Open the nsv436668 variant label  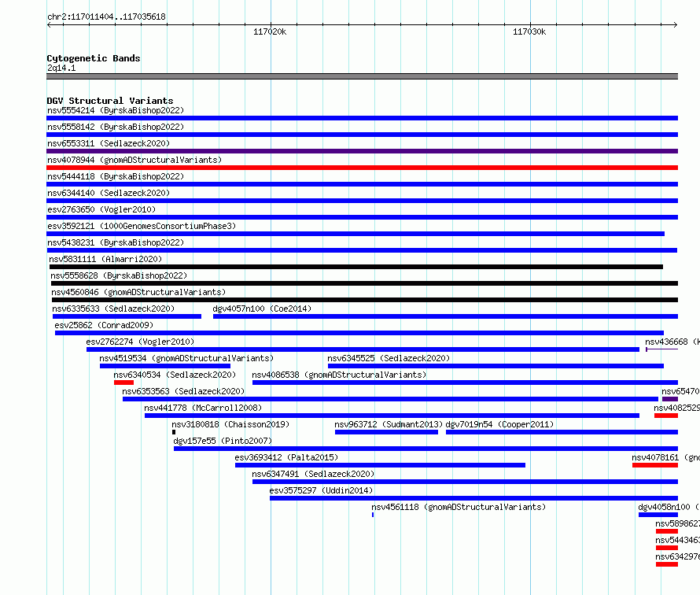click(672, 342)
